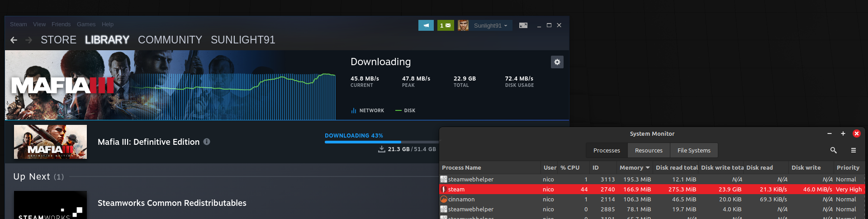Image resolution: width=868 pixels, height=219 pixels.
Task: Switch to the Processes tab in System Monitor
Action: coord(607,150)
